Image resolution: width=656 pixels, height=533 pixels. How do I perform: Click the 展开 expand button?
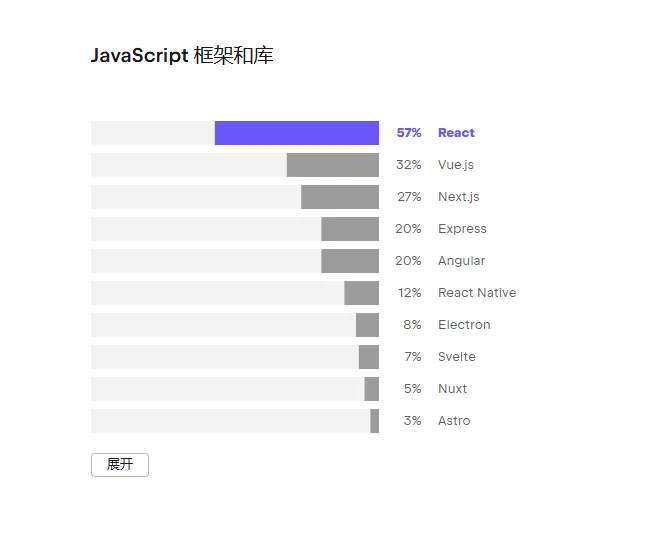pos(120,465)
